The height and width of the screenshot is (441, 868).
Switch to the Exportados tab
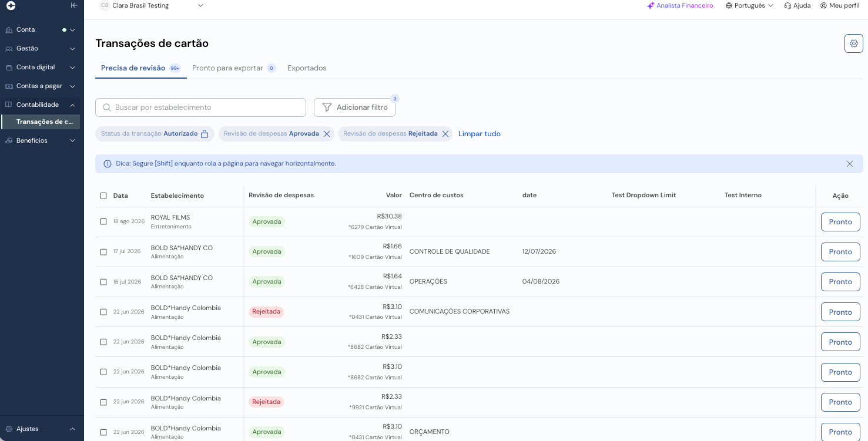(x=307, y=68)
